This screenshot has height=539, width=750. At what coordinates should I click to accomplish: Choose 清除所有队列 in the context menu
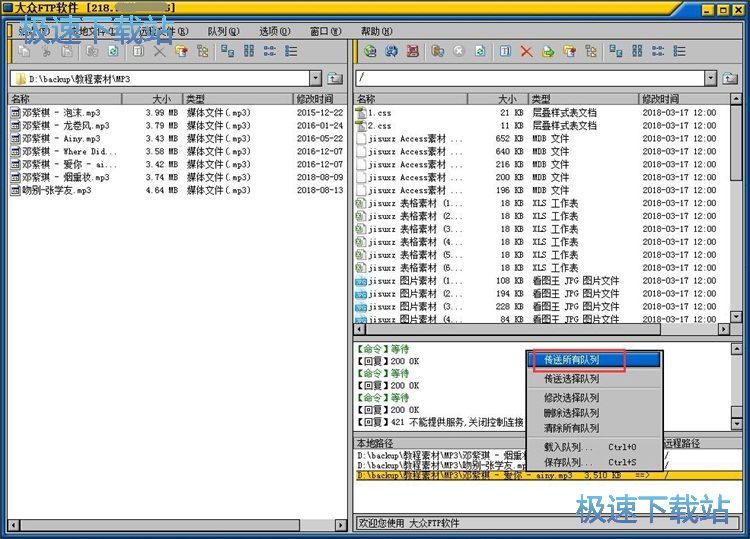click(x=594, y=428)
